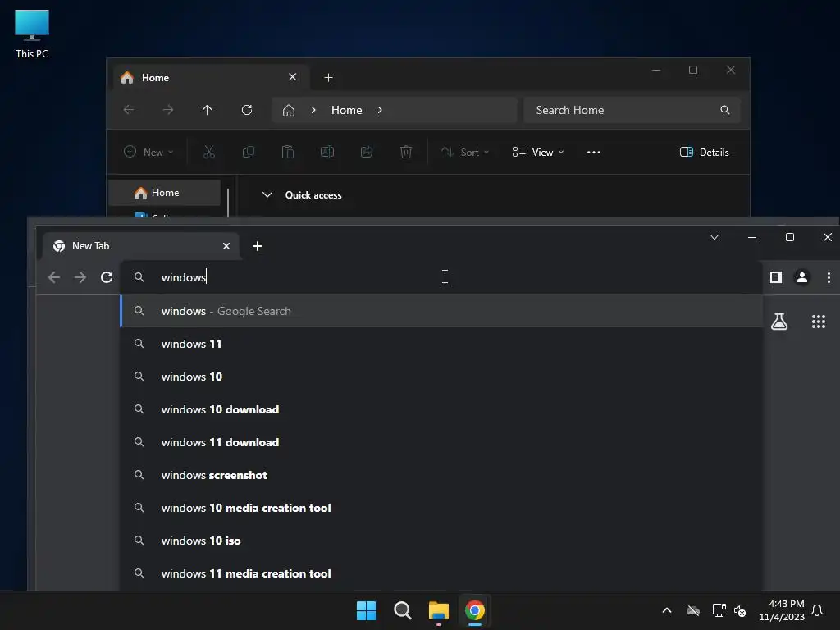Toggle the Details pane button

704,152
